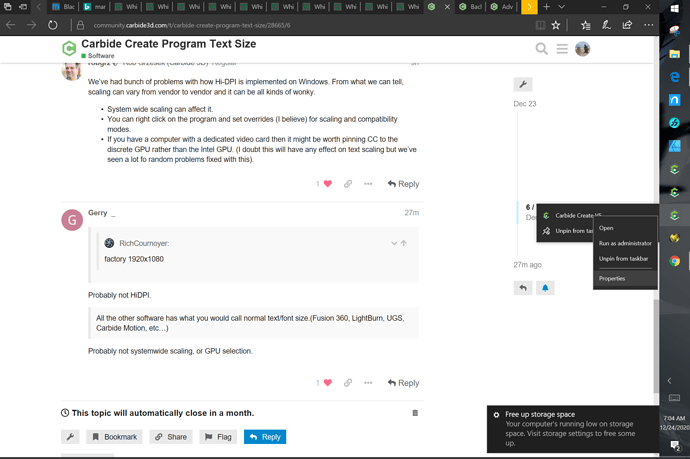Click the Flag button

tap(218, 437)
